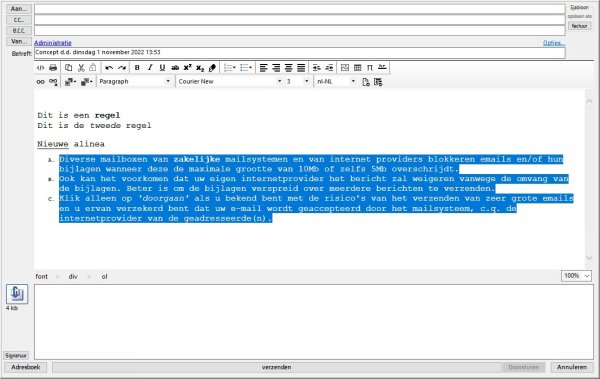Screen dimensions: 600x379
Task: Open the 100% zoom dropdown
Action: coord(576,276)
